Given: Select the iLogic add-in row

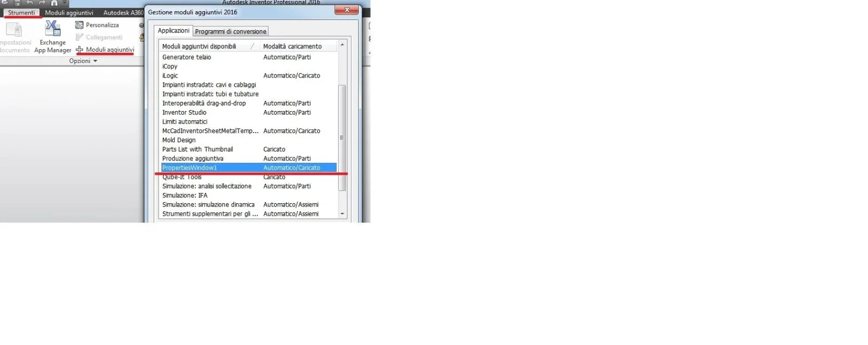Looking at the screenshot, I should [249, 75].
